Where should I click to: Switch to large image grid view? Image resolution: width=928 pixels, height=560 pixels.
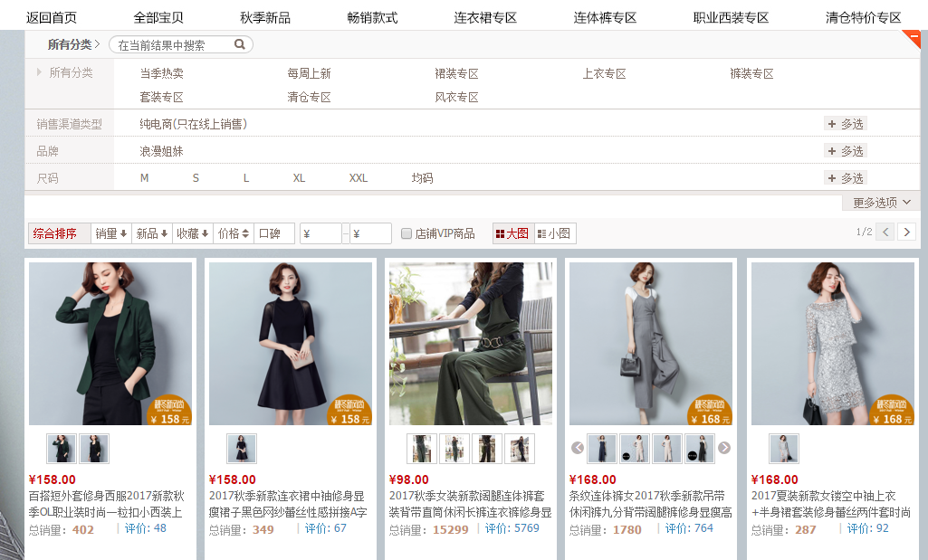[x=512, y=233]
